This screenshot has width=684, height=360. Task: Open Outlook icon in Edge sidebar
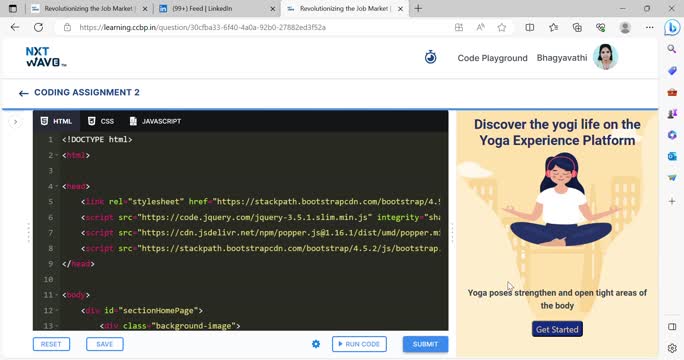(x=672, y=156)
